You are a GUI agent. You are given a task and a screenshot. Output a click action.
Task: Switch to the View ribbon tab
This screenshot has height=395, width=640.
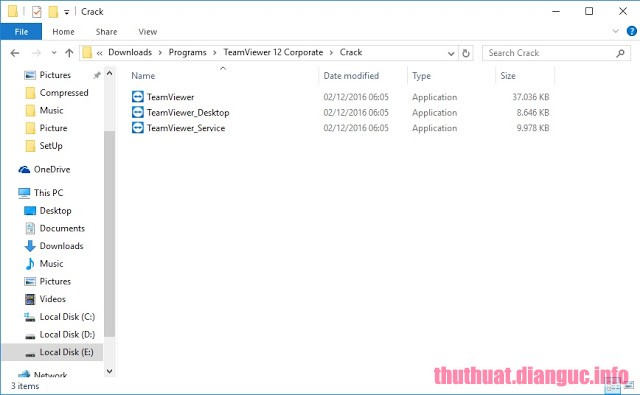[147, 31]
